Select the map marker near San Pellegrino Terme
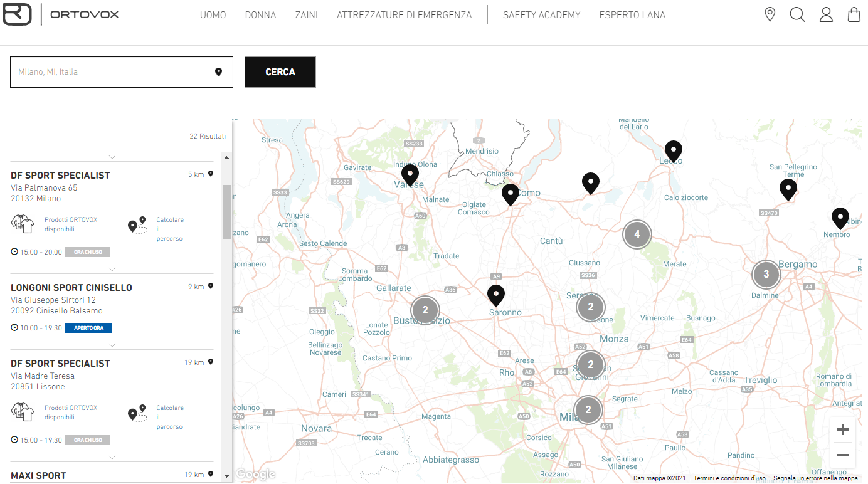868x484 pixels. pos(788,189)
